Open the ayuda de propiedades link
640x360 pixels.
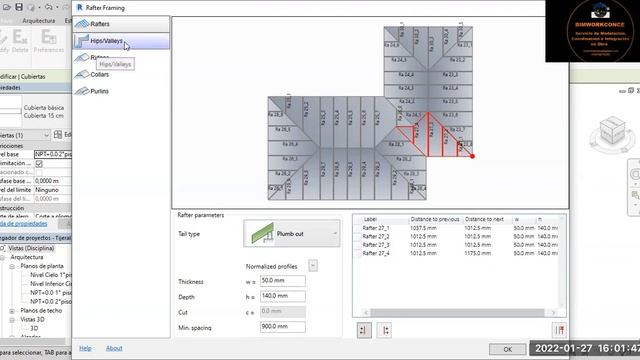point(23,224)
